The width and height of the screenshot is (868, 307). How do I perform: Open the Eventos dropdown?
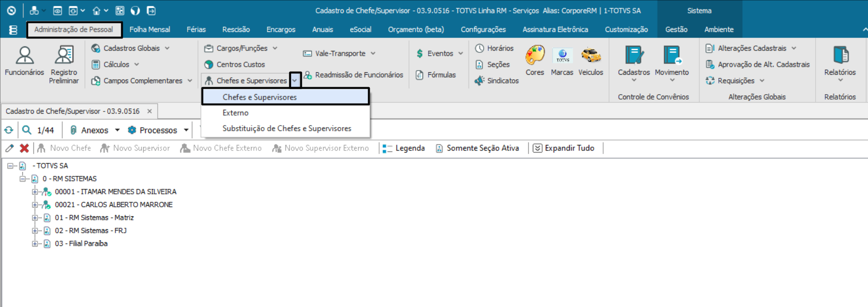[461, 53]
